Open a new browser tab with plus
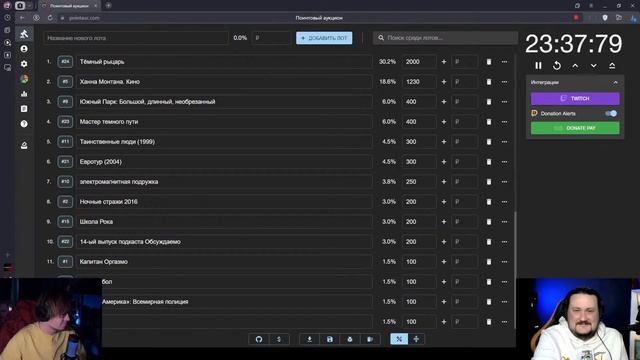The width and height of the screenshot is (640, 360). pyautogui.click(x=109, y=6)
